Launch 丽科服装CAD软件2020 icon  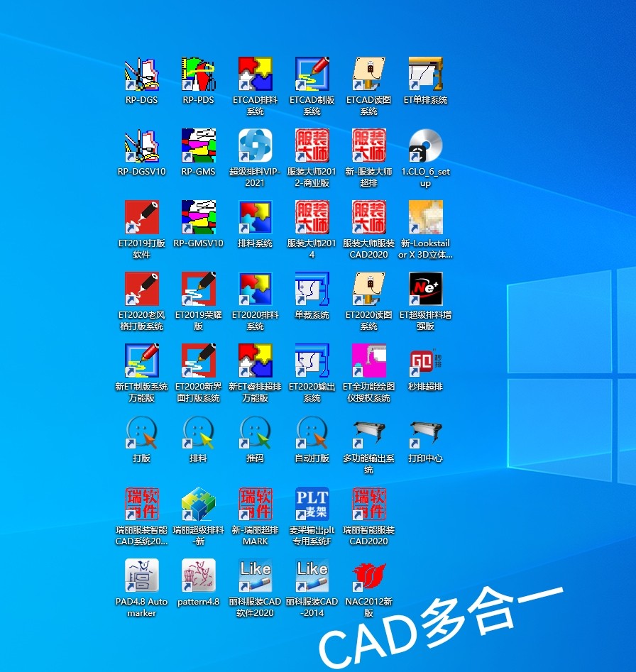coord(255,575)
